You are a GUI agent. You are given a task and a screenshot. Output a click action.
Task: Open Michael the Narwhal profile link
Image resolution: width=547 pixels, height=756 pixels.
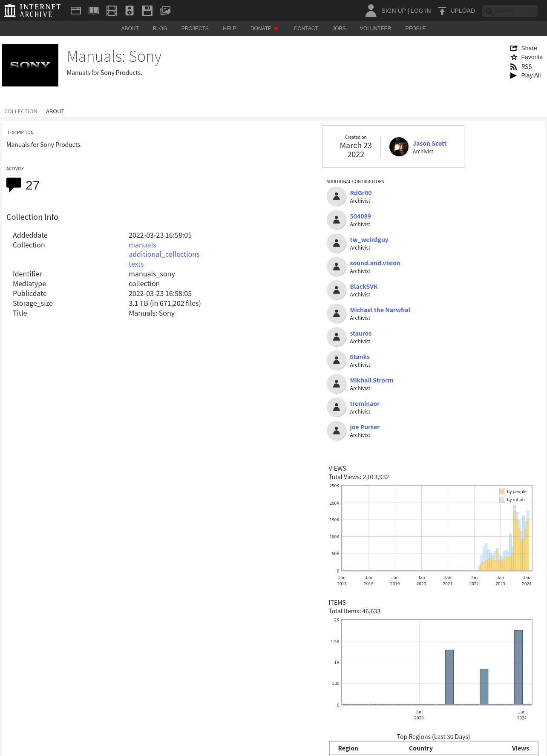coord(380,310)
